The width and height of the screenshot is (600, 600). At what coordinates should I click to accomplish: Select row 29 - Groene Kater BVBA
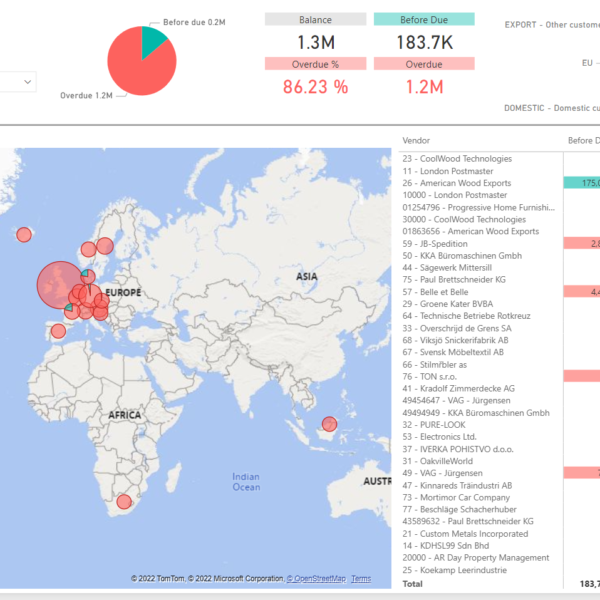pos(448,304)
